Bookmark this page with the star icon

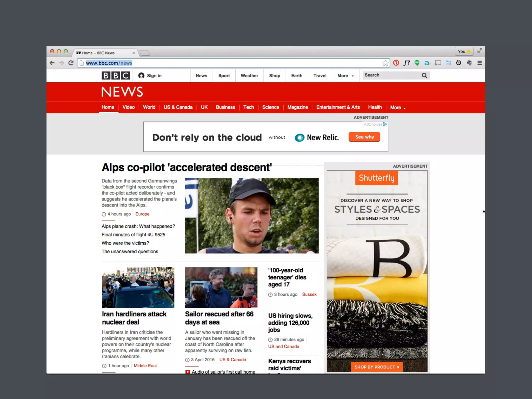385,63
